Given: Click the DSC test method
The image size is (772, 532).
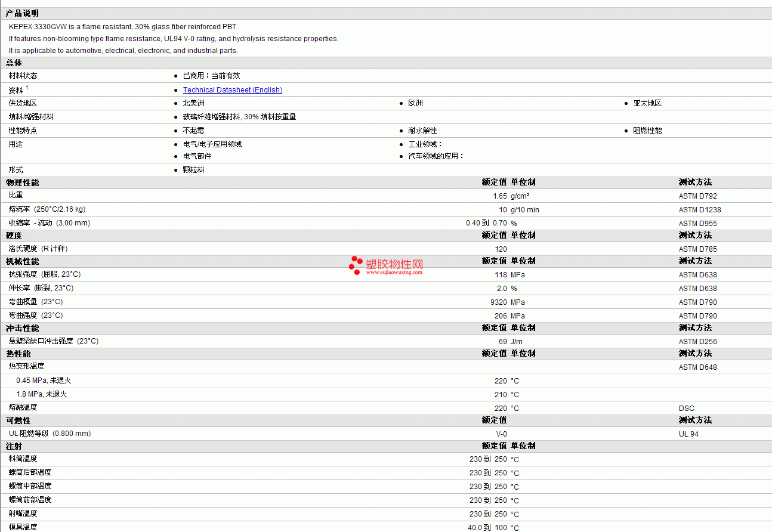Looking at the screenshot, I should [687, 409].
